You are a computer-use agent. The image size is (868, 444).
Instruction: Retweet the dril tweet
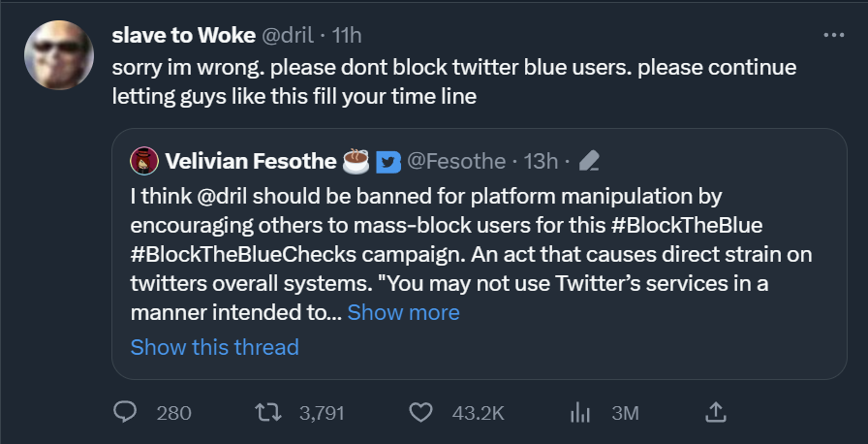266,412
